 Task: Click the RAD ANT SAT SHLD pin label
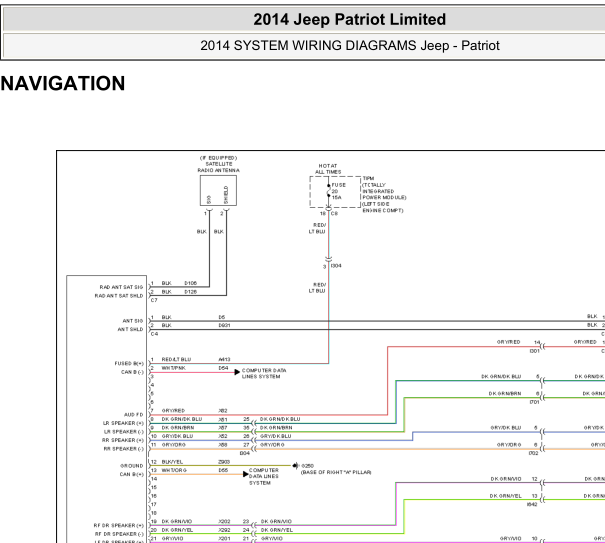point(119,296)
